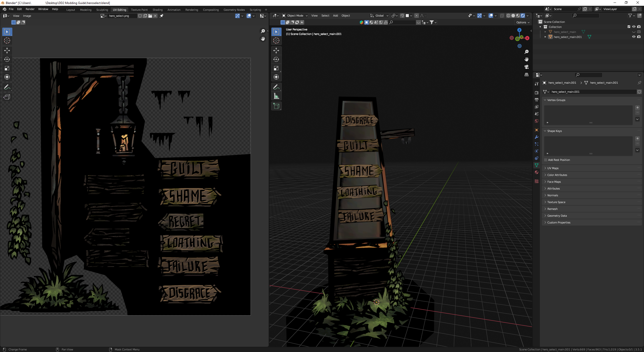Select the Measure tool in 3D viewport

(x=276, y=96)
